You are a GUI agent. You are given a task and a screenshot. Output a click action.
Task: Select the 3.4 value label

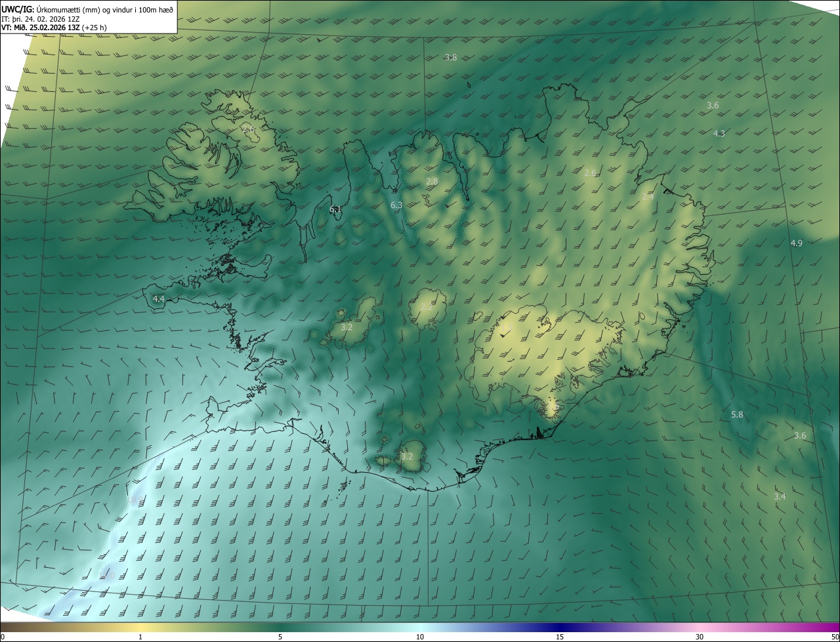pos(780,497)
